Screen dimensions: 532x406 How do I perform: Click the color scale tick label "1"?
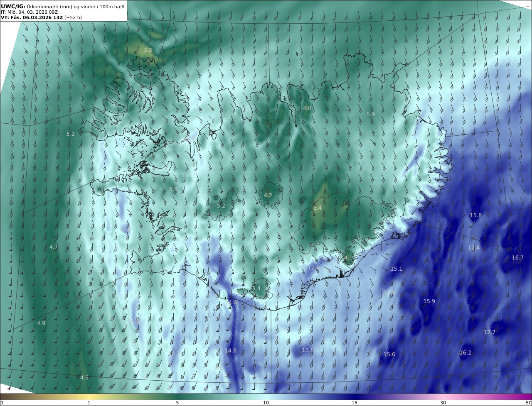[x=89, y=403]
